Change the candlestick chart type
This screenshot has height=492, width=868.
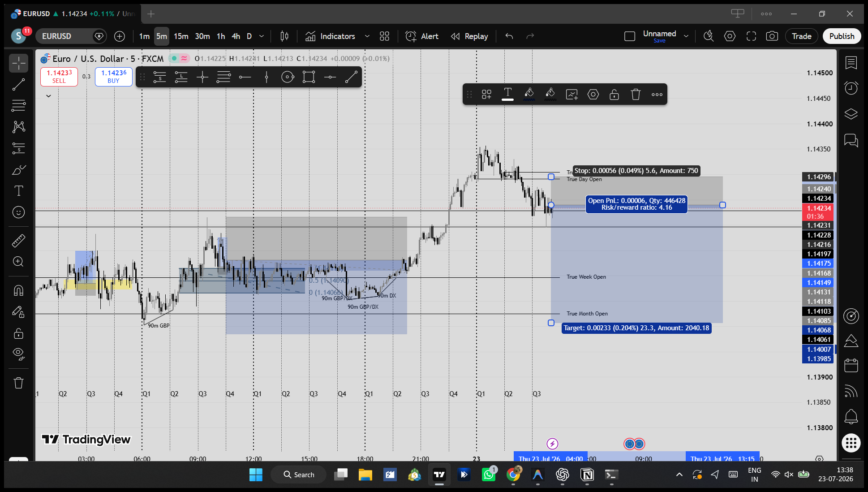pos(284,36)
